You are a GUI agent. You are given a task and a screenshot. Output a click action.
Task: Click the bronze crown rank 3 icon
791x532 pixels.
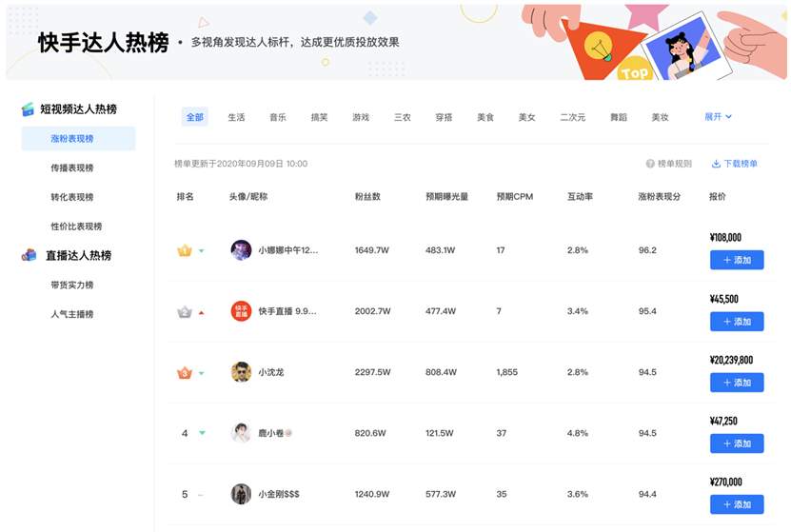[185, 372]
